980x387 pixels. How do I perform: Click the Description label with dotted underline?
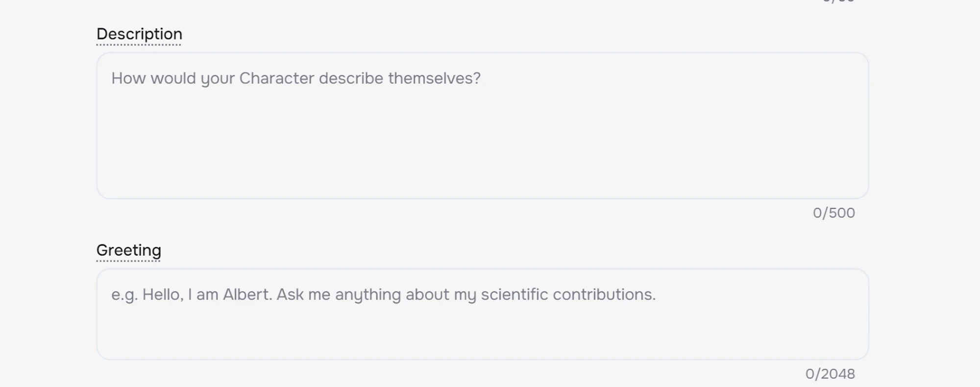pyautogui.click(x=139, y=34)
